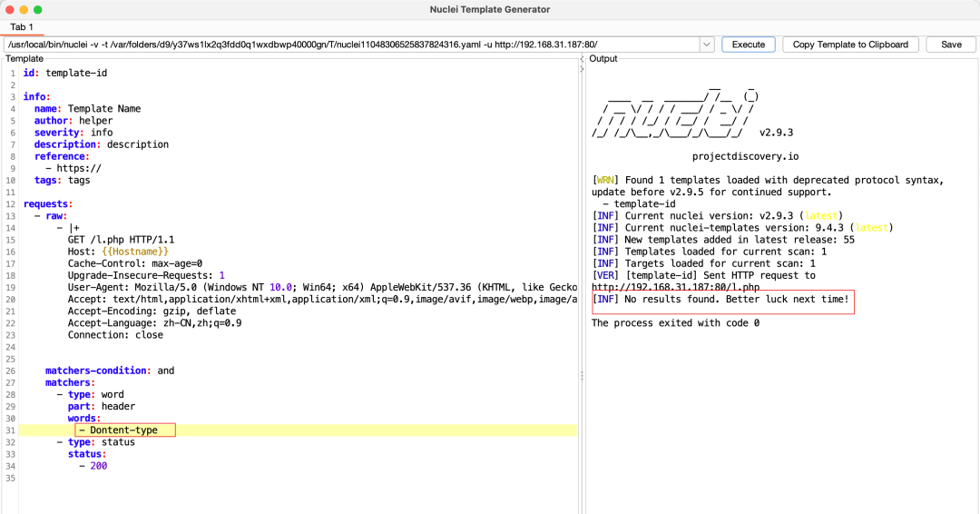Click the '- Dontent-type' word entry

coord(118,430)
